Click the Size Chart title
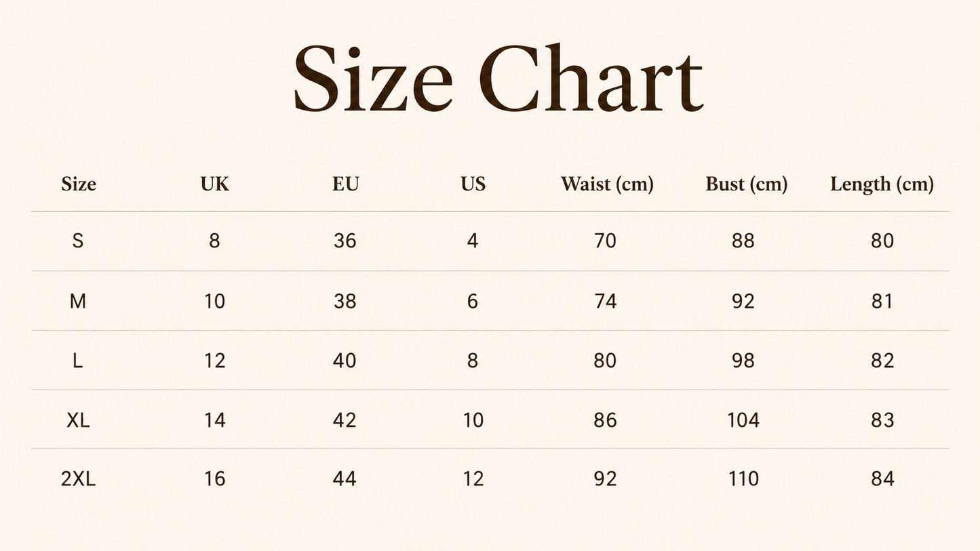This screenshot has height=551, width=980. click(x=498, y=79)
